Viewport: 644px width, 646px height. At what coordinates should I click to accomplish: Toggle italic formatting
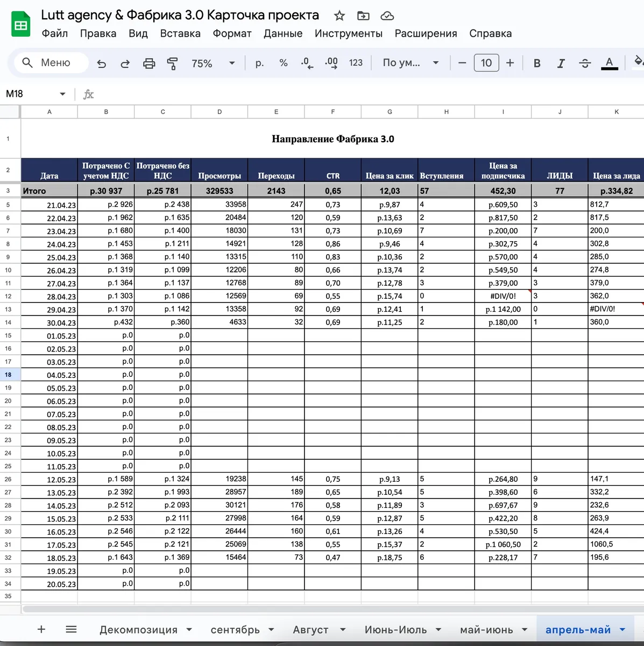tap(561, 63)
